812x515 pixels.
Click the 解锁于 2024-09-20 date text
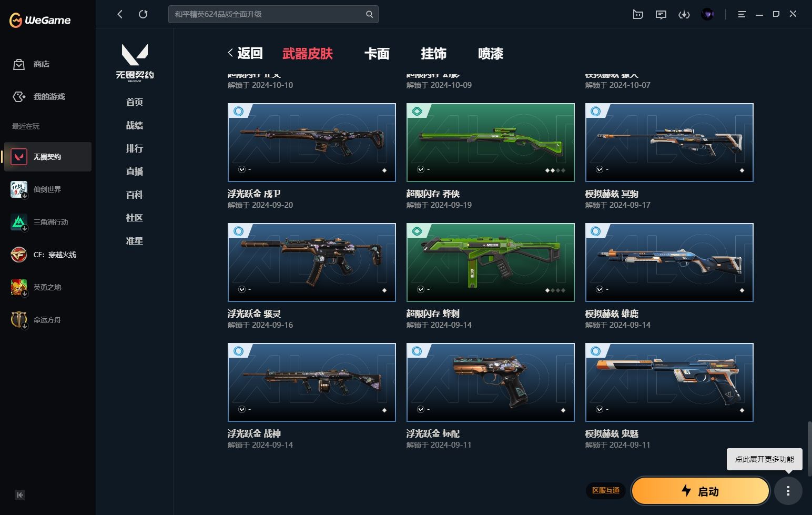[x=260, y=205]
